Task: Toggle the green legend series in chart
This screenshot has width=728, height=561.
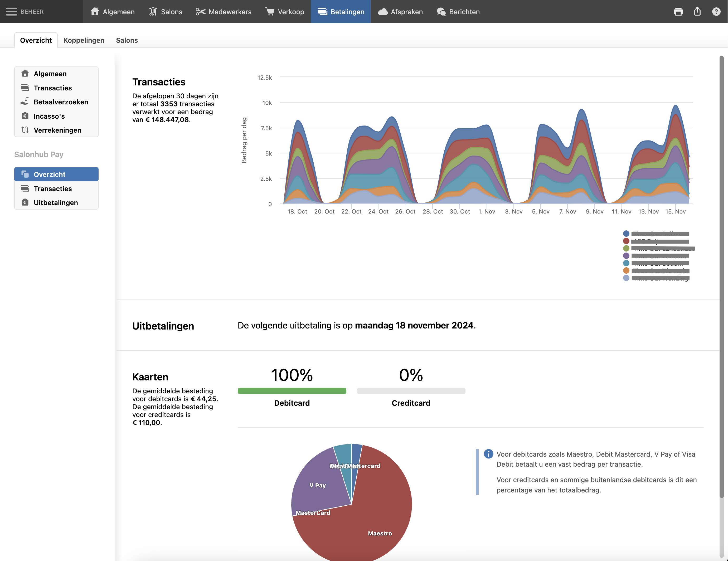Action: [x=626, y=248]
